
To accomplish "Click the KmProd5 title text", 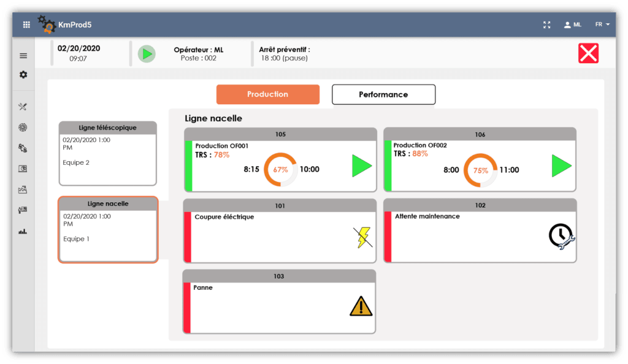I will (x=75, y=25).
